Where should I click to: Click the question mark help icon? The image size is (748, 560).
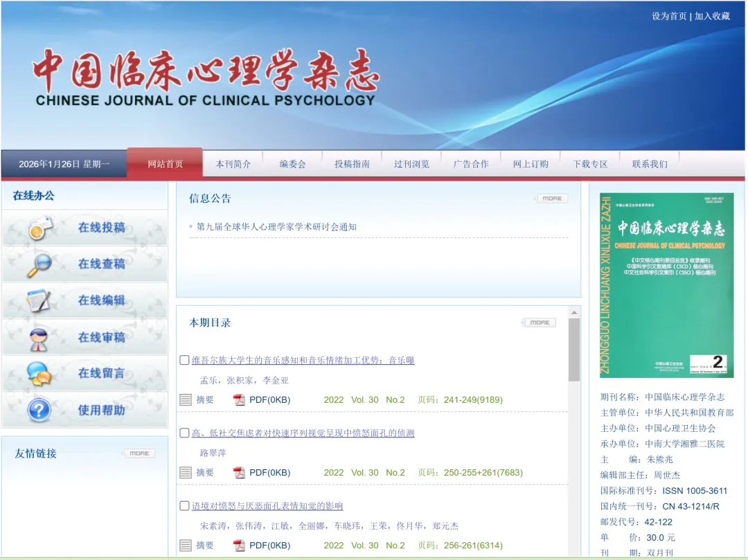[39, 410]
